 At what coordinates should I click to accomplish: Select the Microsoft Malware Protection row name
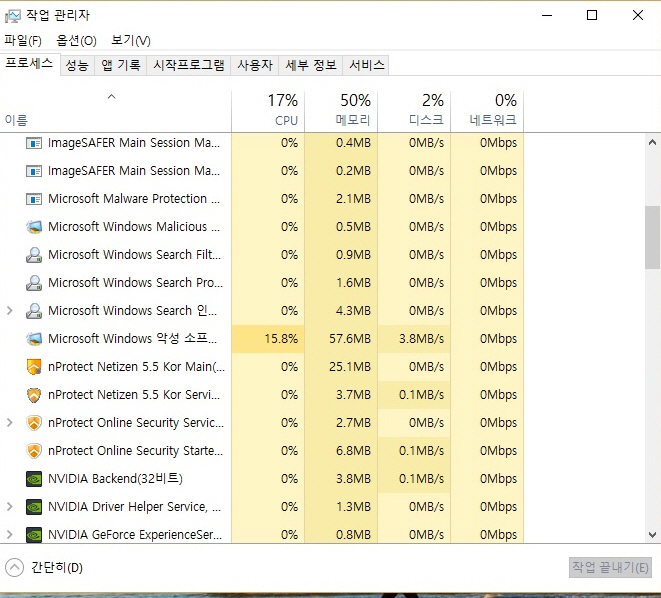[134, 199]
